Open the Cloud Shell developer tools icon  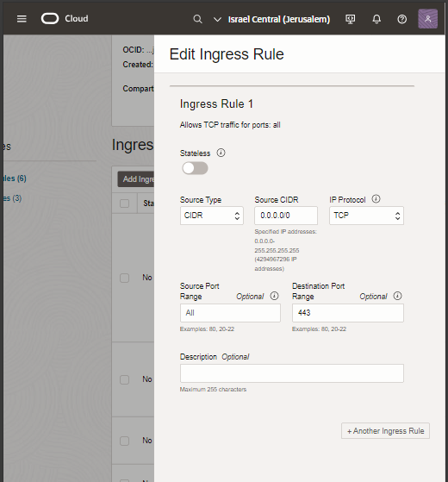pyautogui.click(x=351, y=19)
